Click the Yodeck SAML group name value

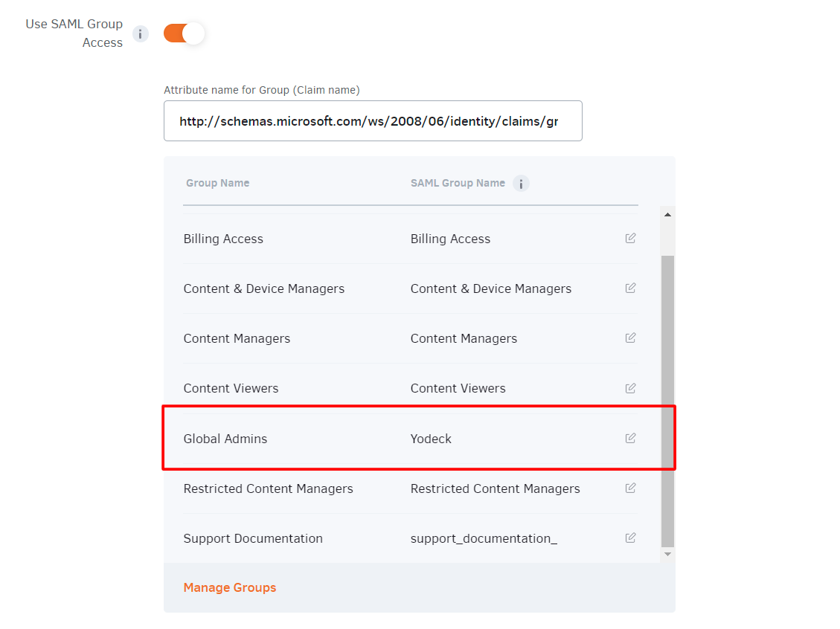tap(431, 439)
